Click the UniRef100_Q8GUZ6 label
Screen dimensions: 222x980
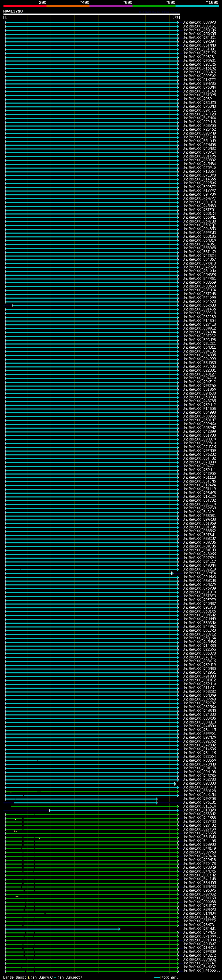[199, 72]
